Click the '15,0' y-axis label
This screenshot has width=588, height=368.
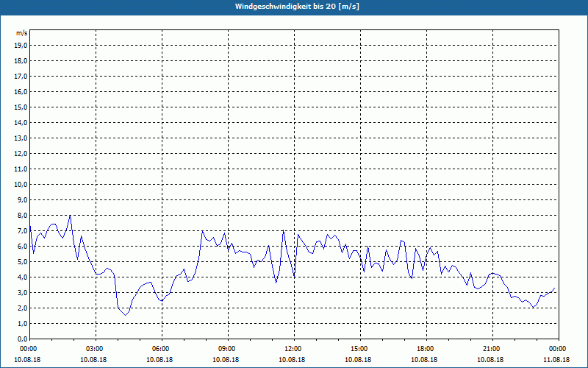pos(21,107)
